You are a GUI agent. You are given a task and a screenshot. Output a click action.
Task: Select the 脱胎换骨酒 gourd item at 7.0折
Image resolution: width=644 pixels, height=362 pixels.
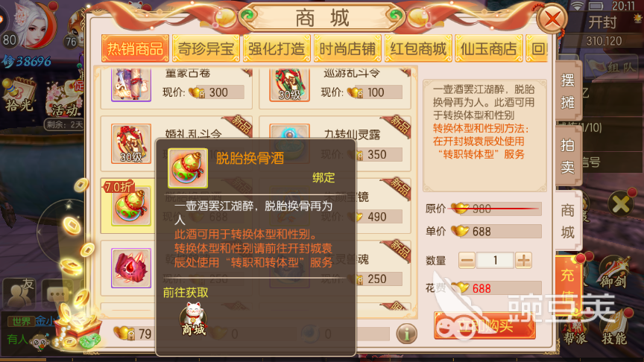(x=130, y=206)
